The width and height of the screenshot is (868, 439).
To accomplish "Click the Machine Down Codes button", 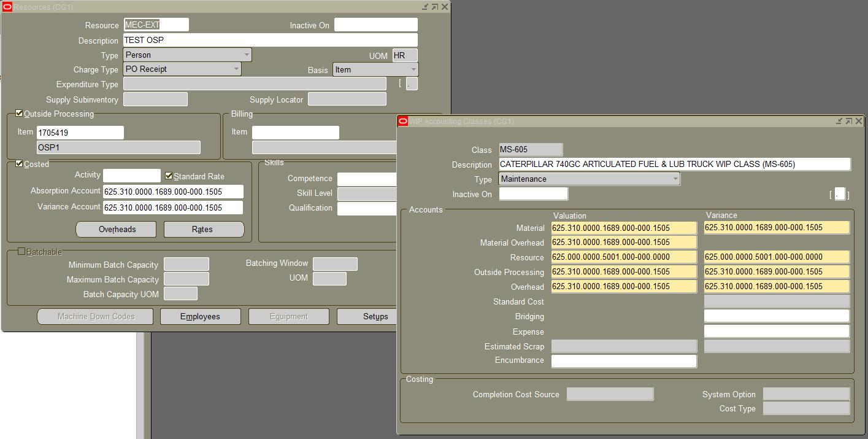I will pyautogui.click(x=96, y=317).
